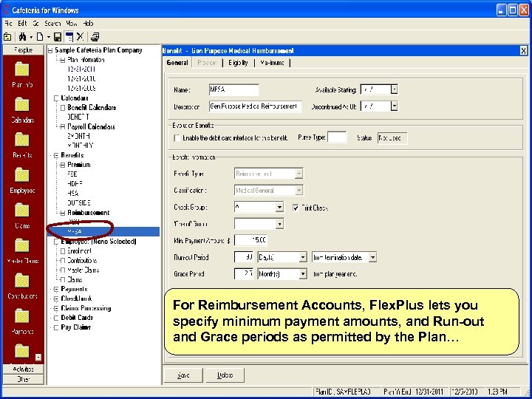Expand the Debit Cards tree node
The height and width of the screenshot is (399, 532).
[56, 318]
